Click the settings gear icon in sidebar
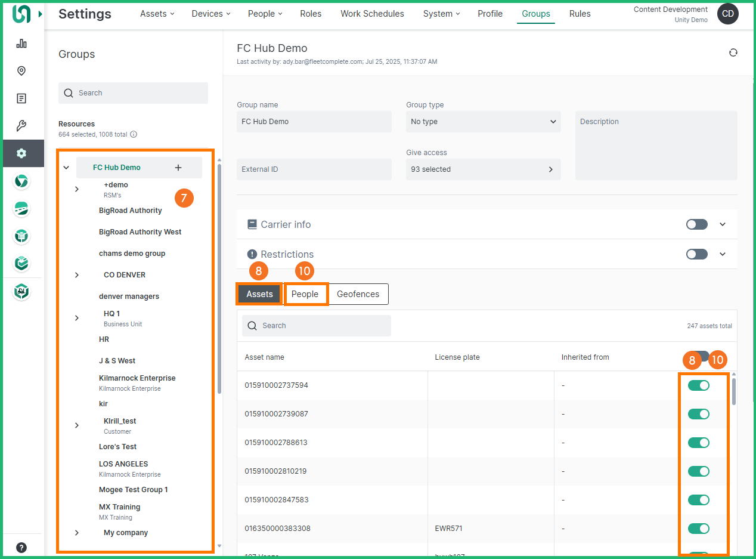The width and height of the screenshot is (756, 559). point(21,153)
